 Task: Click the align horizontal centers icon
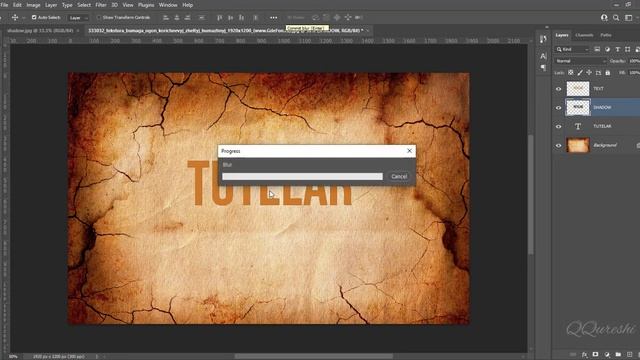(x=177, y=18)
